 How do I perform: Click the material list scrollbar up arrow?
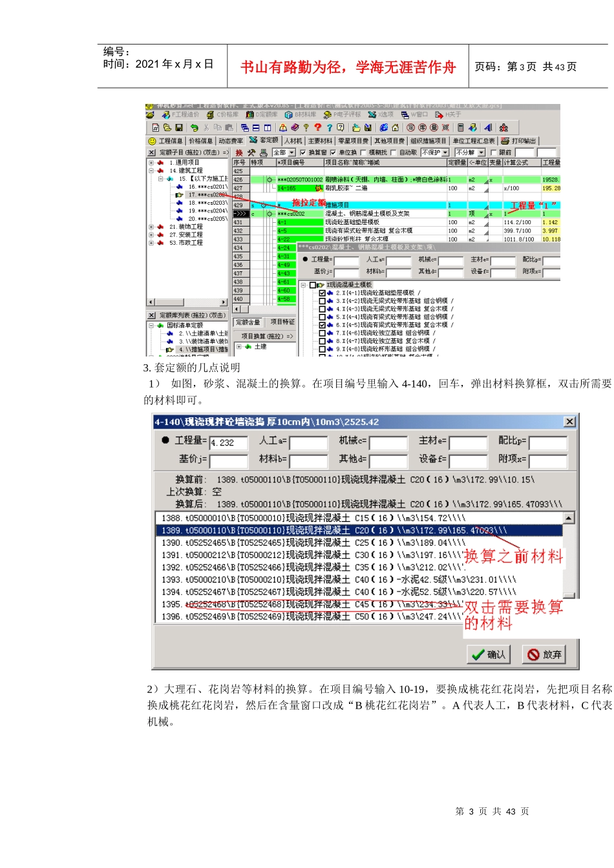[x=569, y=518]
